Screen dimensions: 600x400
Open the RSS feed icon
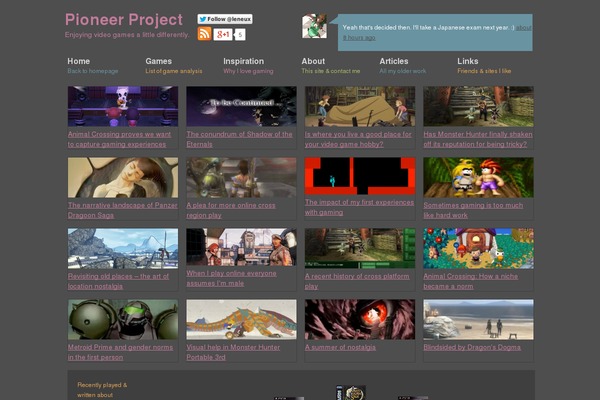pyautogui.click(x=204, y=34)
